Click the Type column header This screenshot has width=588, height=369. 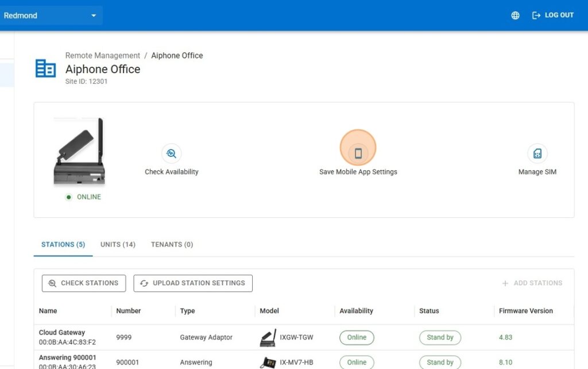188,311
